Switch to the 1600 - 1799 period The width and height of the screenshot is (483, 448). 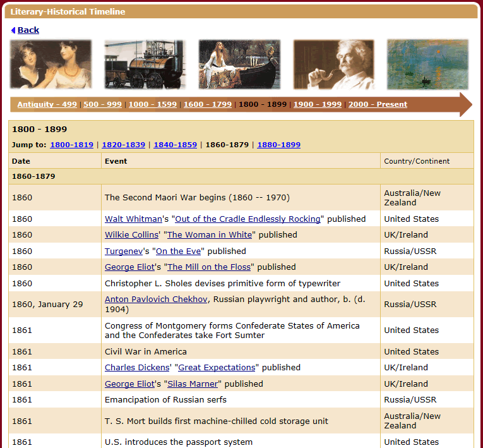208,104
